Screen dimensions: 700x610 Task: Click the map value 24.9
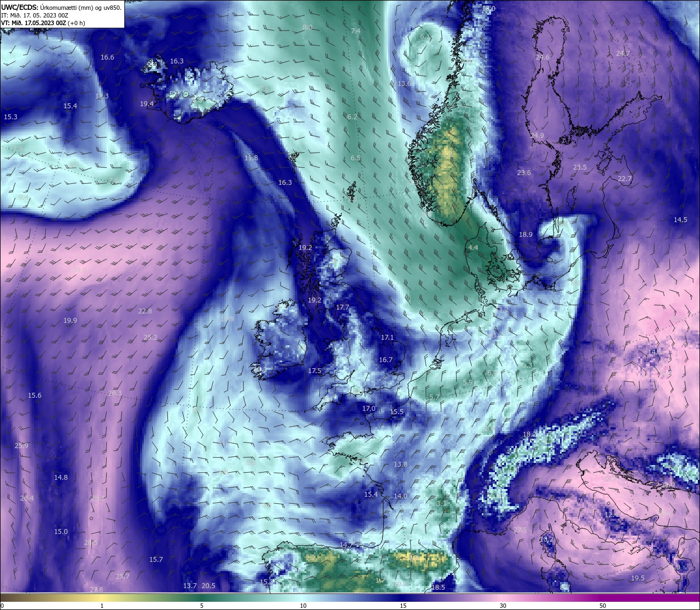pyautogui.click(x=537, y=136)
